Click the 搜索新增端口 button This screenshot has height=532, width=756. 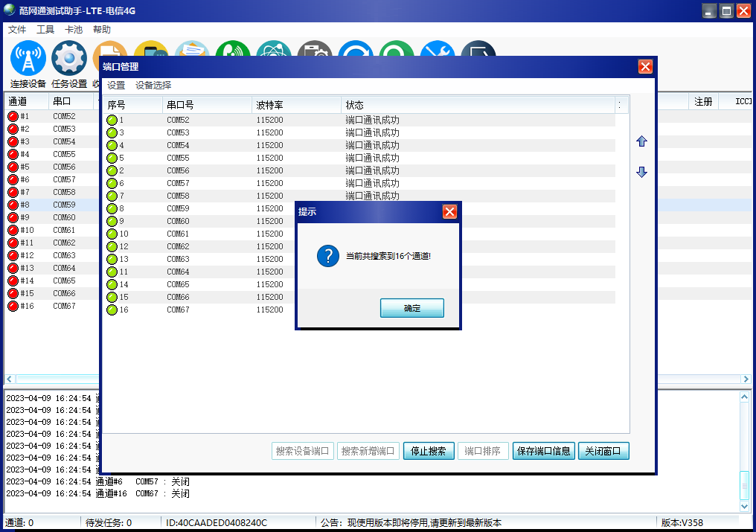[368, 451]
